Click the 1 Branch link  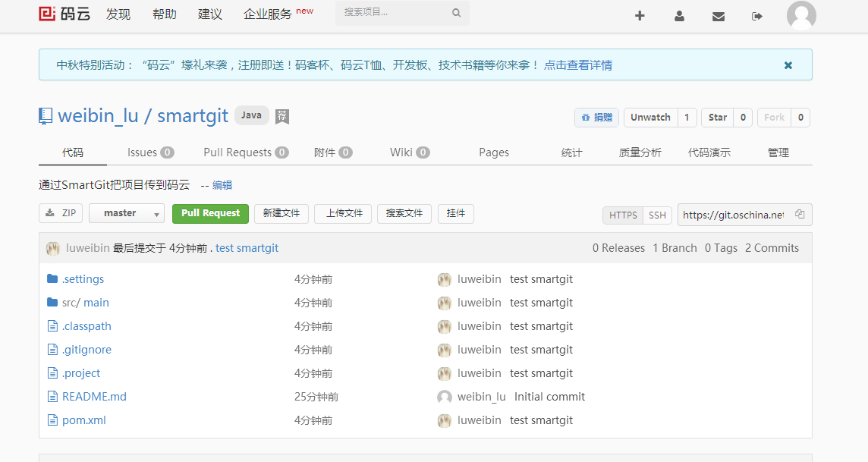[675, 248]
